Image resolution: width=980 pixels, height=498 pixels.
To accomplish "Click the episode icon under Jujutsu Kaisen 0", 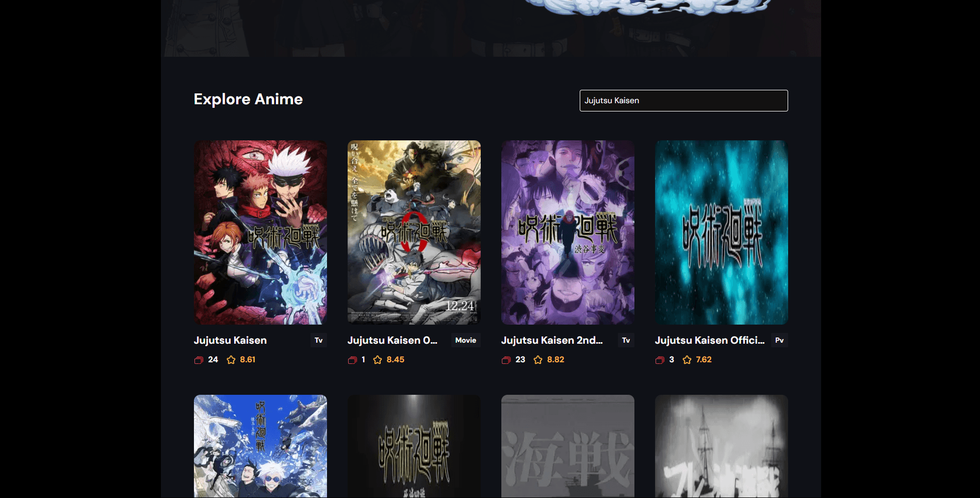I will (352, 360).
